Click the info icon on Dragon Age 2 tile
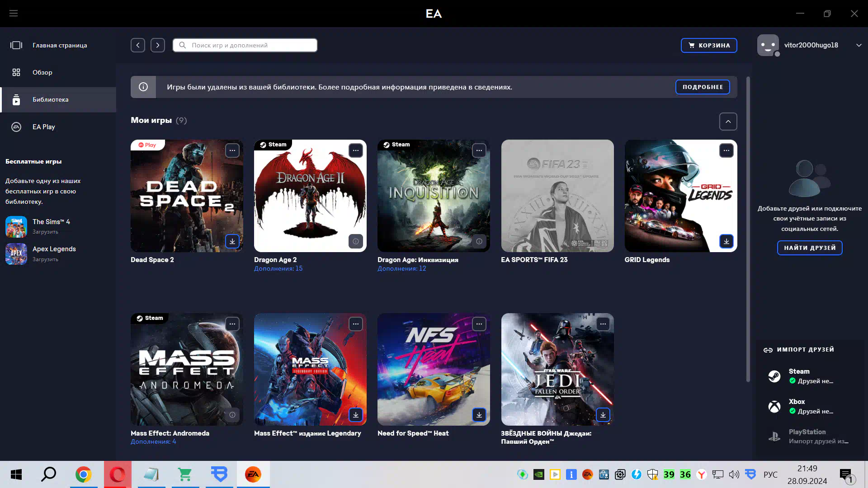Image resolution: width=868 pixels, height=488 pixels. [x=356, y=241]
